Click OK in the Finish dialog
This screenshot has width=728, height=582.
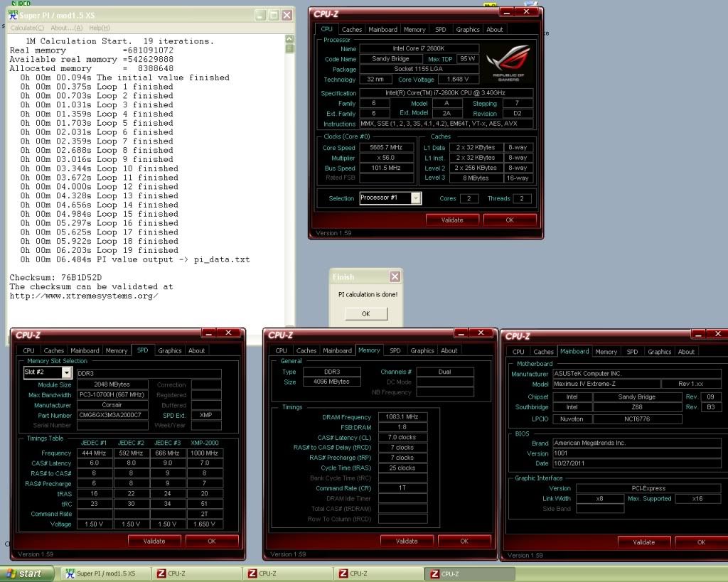tap(365, 313)
